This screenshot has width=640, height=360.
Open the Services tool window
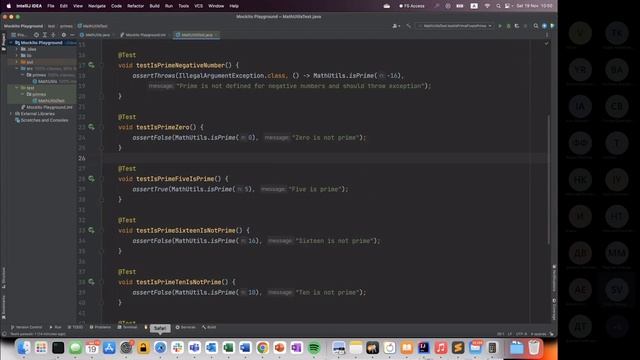[x=186, y=327]
